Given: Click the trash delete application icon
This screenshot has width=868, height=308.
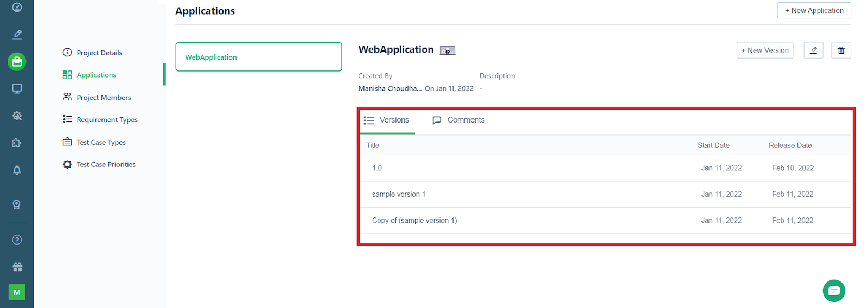Looking at the screenshot, I should (x=841, y=50).
